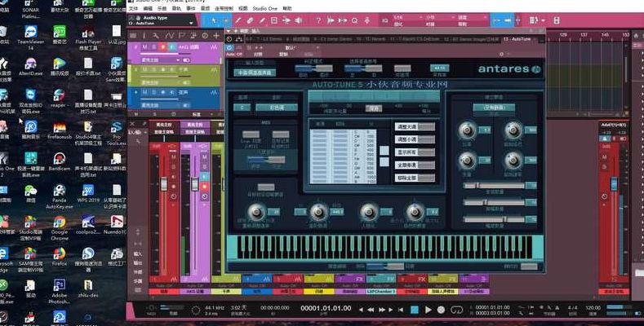Click the red mixer channel fader
The width and height of the screenshot is (644, 326).
164,183
